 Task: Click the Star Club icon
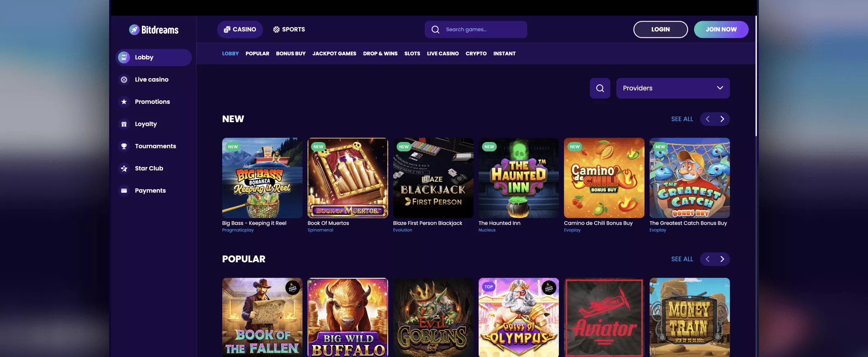pos(124,168)
